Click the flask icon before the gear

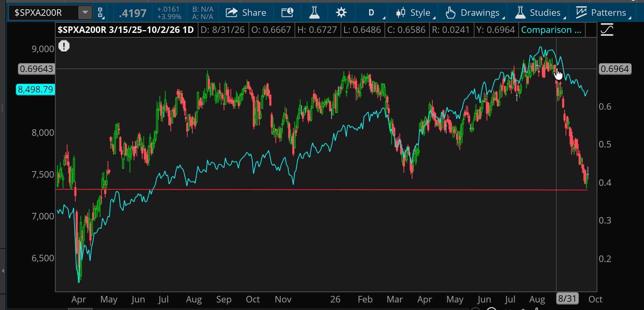tap(314, 13)
